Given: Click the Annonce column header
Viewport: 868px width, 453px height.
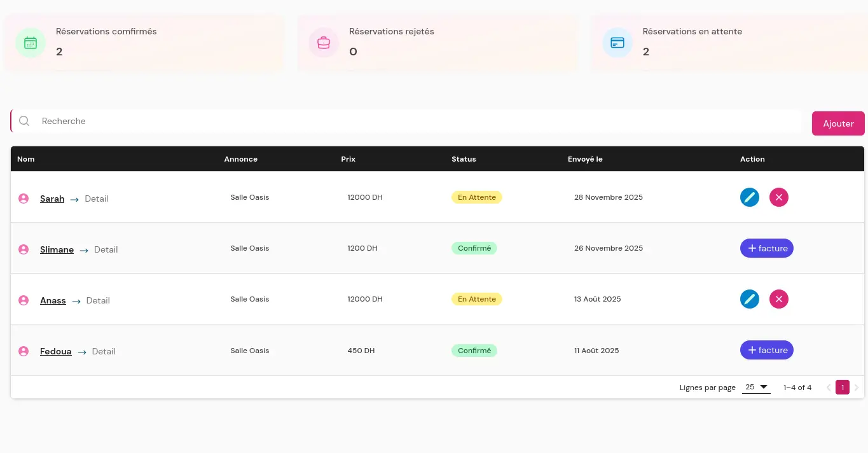Looking at the screenshot, I should [x=241, y=159].
